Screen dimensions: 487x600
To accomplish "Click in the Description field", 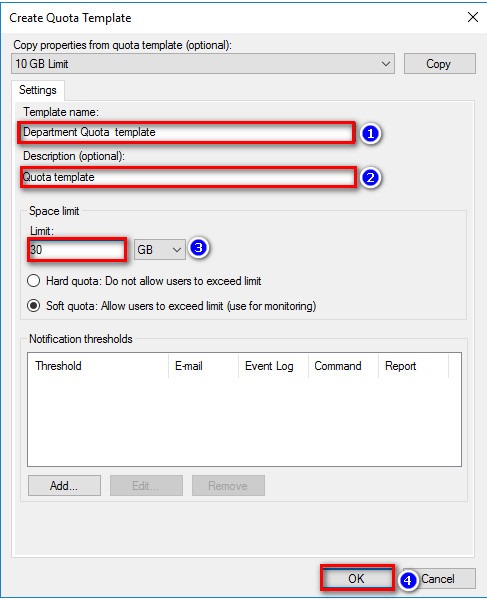I will click(x=188, y=177).
